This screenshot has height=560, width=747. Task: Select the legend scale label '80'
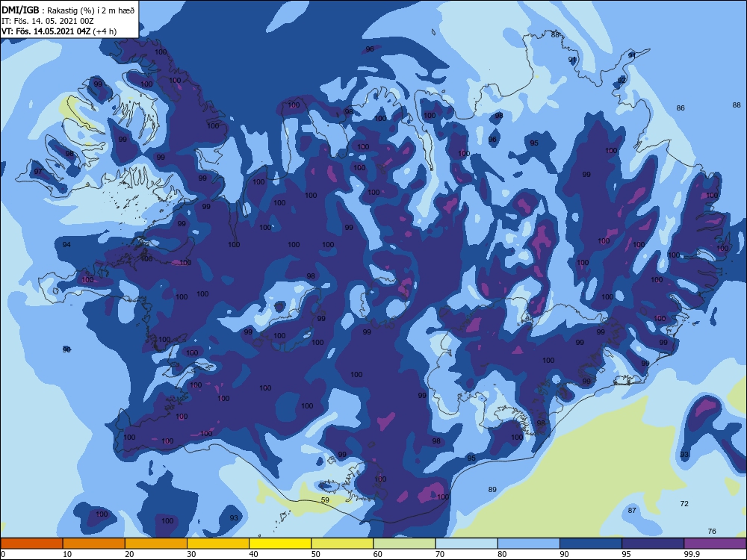tap(502, 554)
